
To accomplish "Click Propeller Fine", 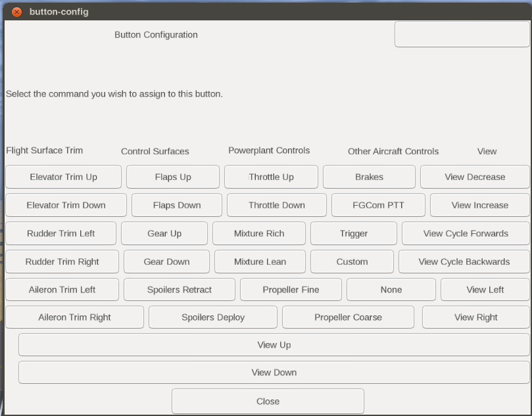I will pyautogui.click(x=291, y=290).
